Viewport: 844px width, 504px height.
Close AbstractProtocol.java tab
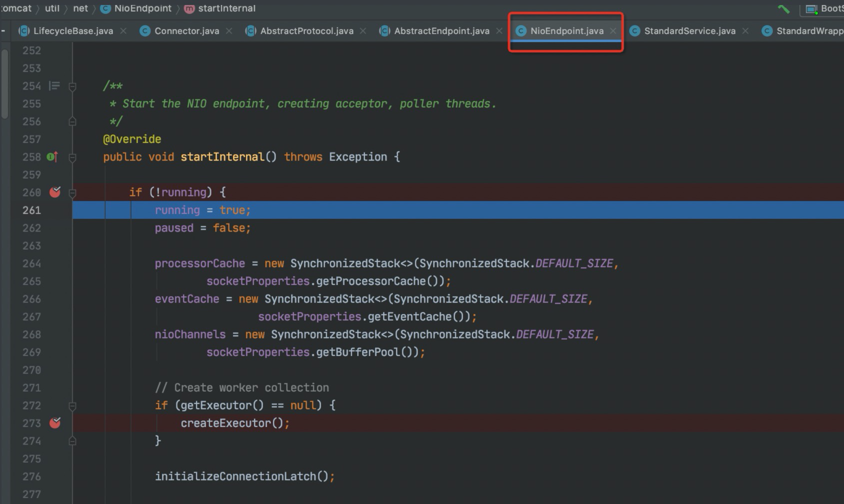(363, 31)
